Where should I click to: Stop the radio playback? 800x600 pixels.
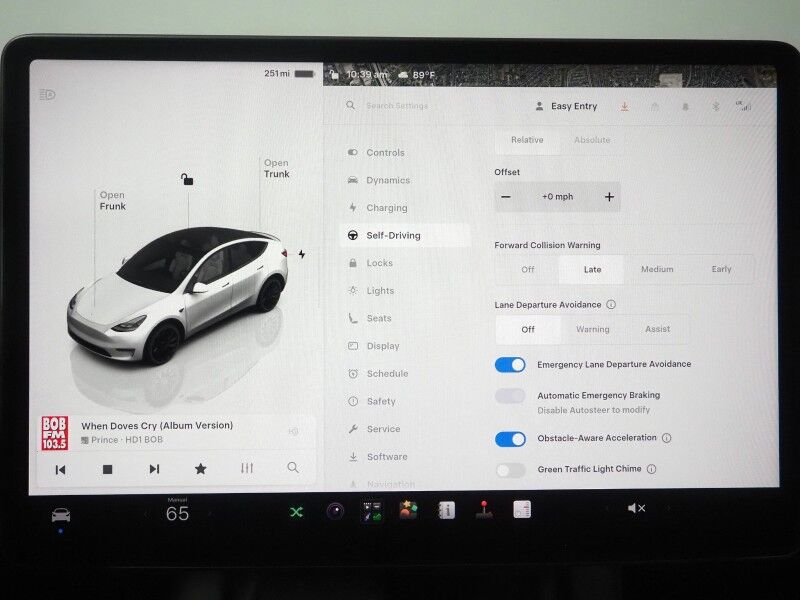[x=107, y=469]
